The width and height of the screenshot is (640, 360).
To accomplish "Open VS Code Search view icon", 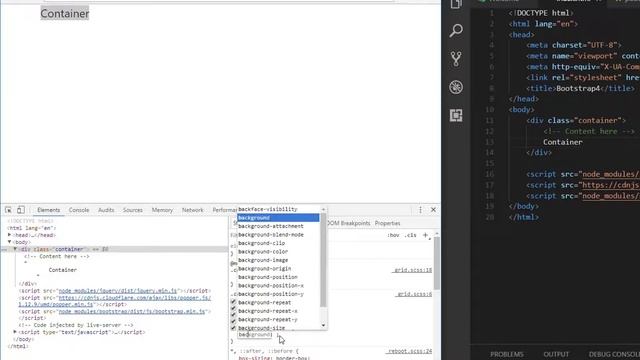I will [x=456, y=30].
